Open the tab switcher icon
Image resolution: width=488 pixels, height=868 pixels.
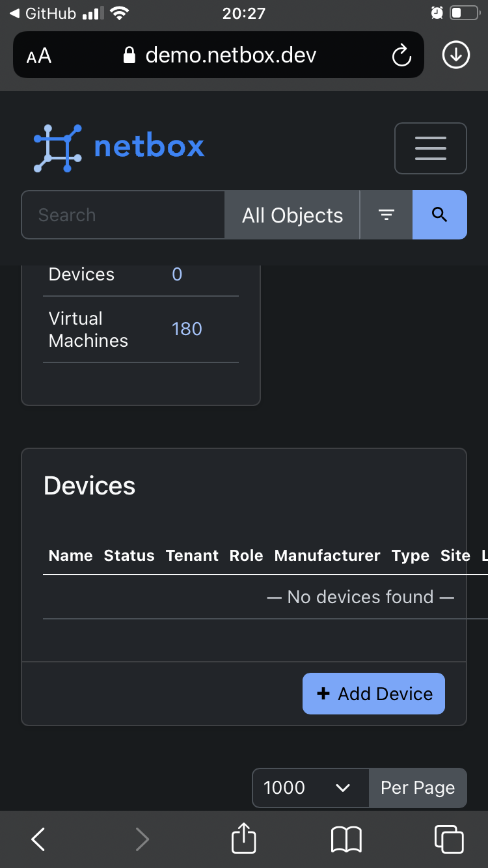[x=448, y=839]
